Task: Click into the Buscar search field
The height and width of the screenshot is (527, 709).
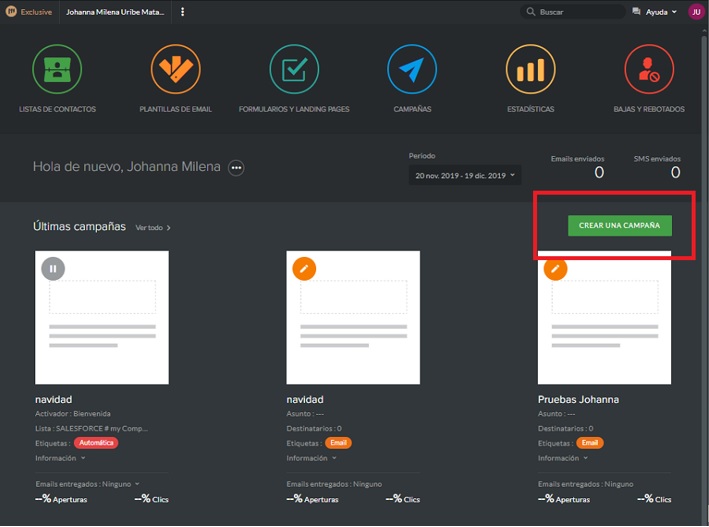Action: click(575, 12)
